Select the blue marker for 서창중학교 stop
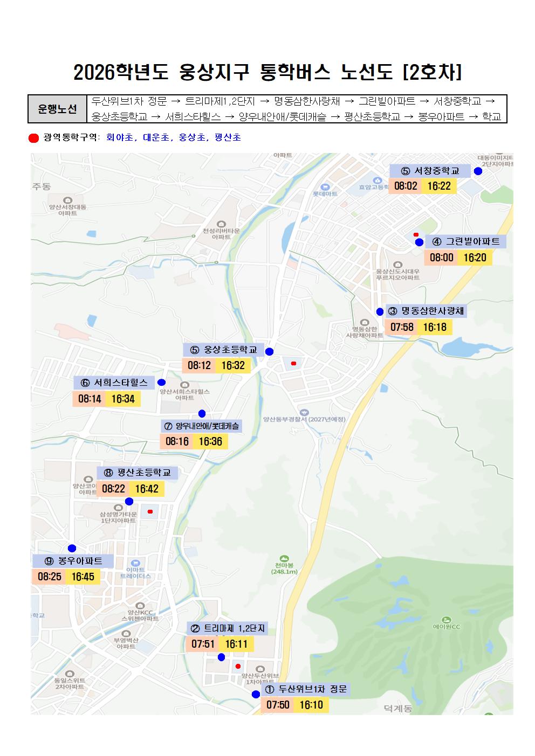The image size is (535, 756). [x=479, y=171]
